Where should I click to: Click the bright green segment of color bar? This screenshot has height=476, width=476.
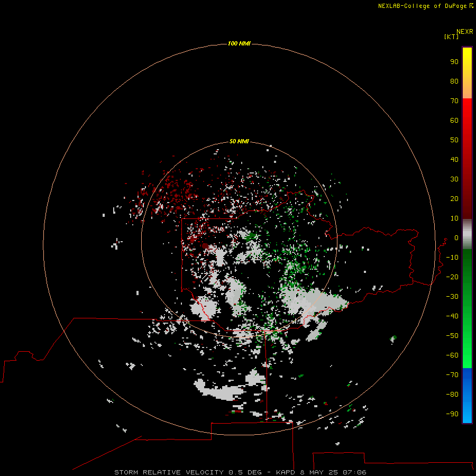[467, 309]
